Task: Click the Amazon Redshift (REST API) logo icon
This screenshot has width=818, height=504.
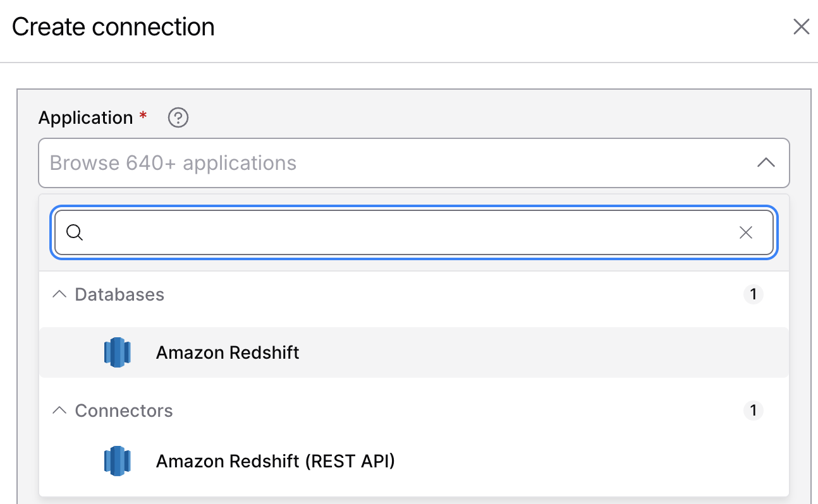Action: [x=117, y=461]
